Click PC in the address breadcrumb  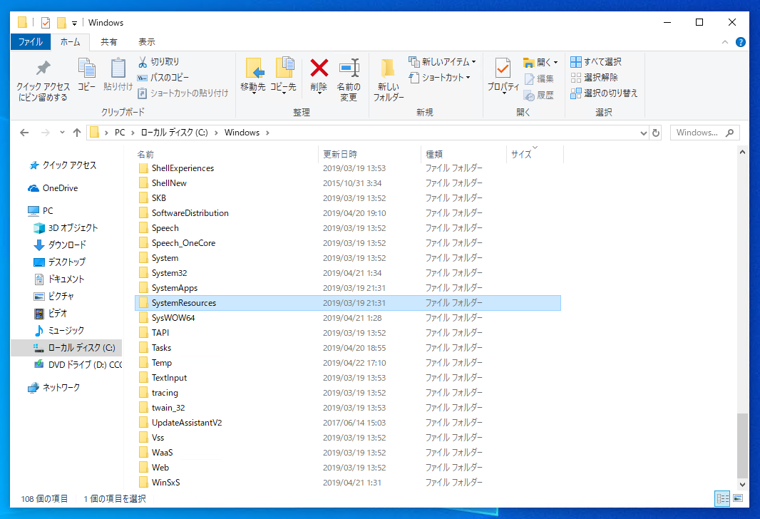click(120, 133)
